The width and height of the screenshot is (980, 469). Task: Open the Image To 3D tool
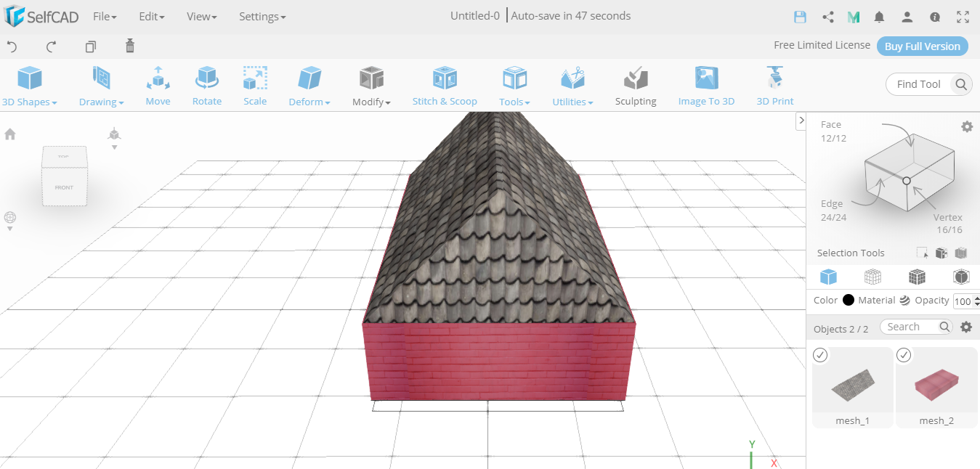705,85
